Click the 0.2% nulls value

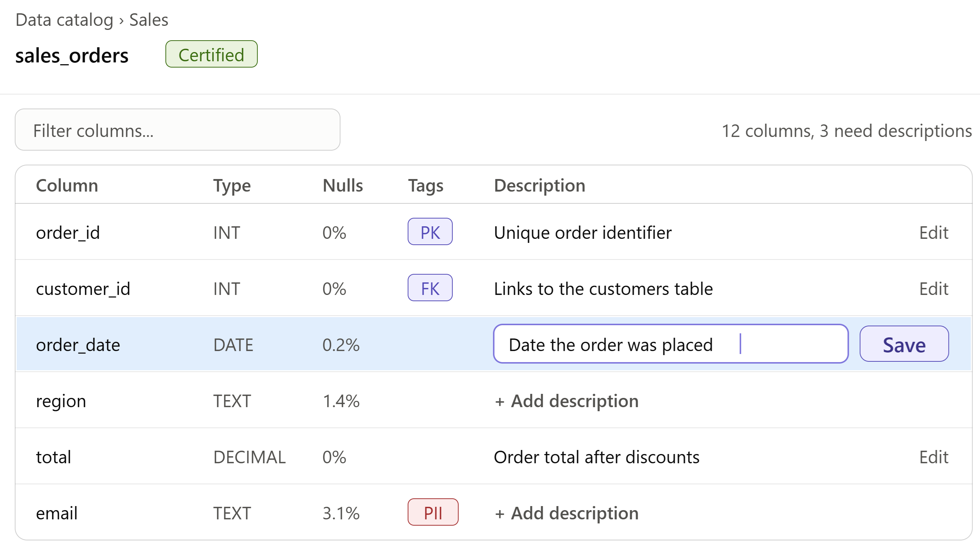(341, 346)
